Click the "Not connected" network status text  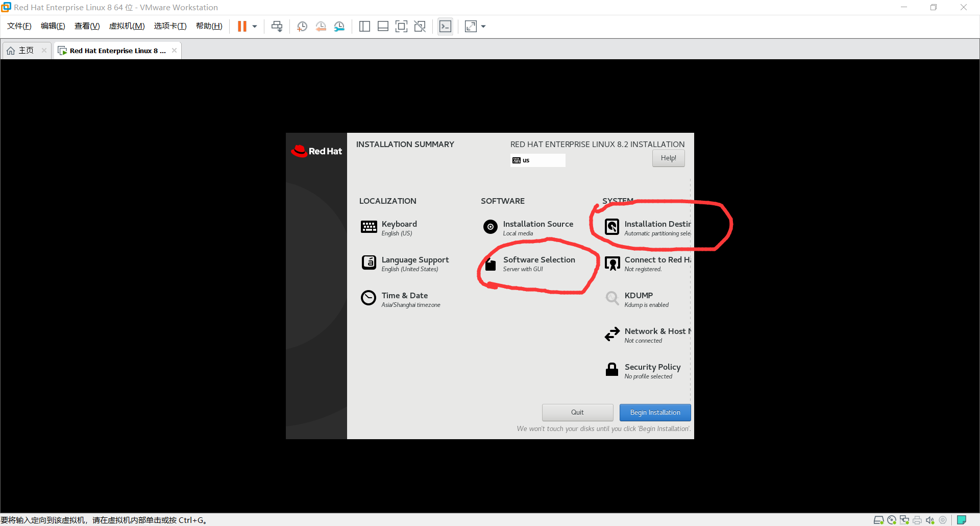point(643,341)
